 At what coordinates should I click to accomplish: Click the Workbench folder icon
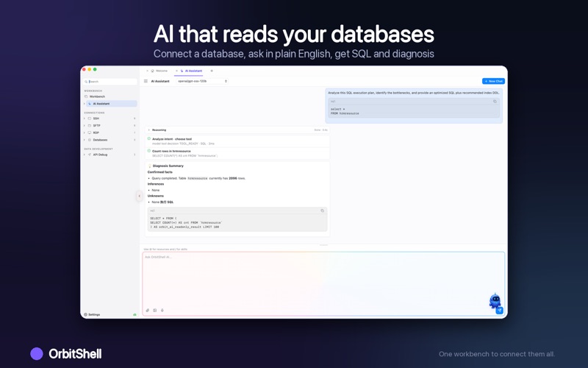click(x=86, y=96)
